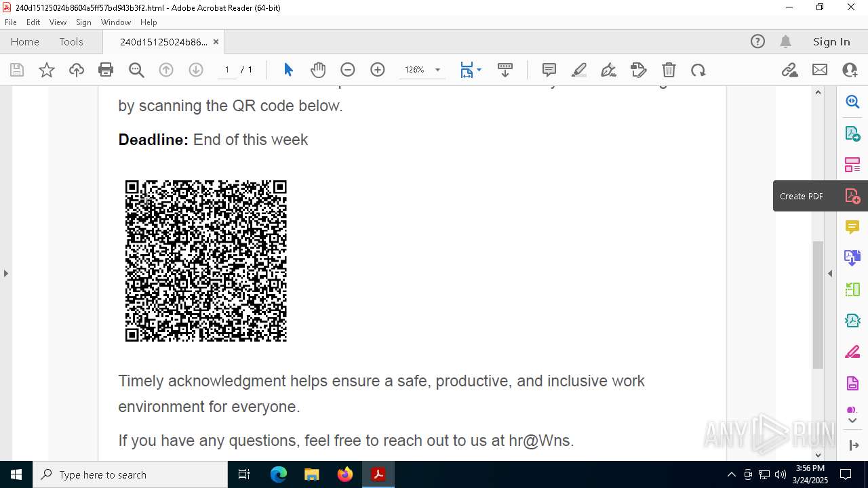Screen dimensions: 868x488
Task: Expand the fit page options dropdown
Action: coord(479,70)
